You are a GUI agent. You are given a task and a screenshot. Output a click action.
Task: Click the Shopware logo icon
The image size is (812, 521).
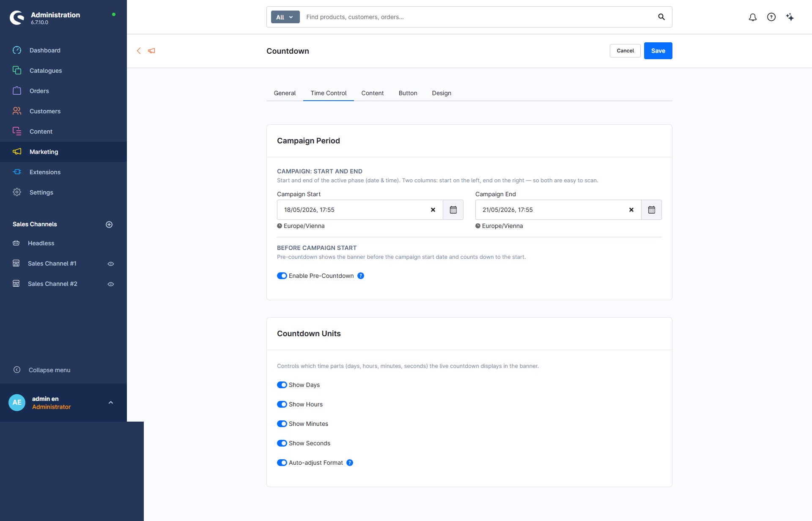tap(17, 18)
